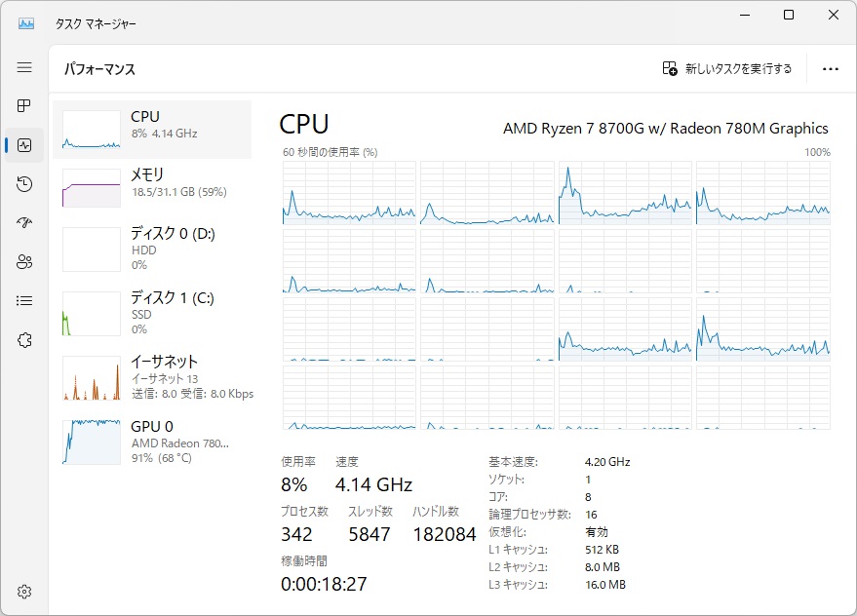The height and width of the screenshot is (616, 857).
Task: Open the Services puzzle icon
Action: coord(24,339)
